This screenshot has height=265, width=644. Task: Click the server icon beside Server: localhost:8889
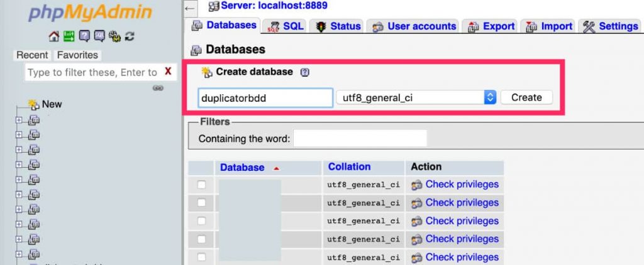coord(214,6)
